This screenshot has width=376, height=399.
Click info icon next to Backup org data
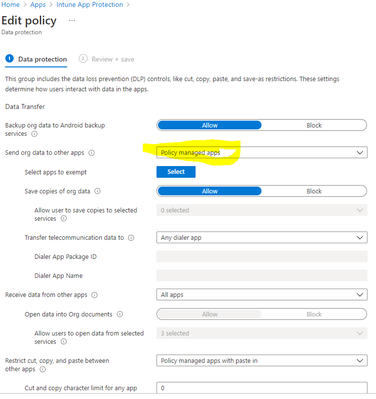click(34, 134)
